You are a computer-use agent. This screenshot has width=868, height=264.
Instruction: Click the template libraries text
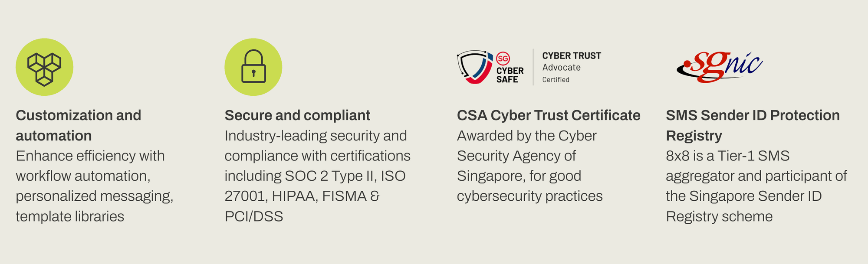coord(70,216)
